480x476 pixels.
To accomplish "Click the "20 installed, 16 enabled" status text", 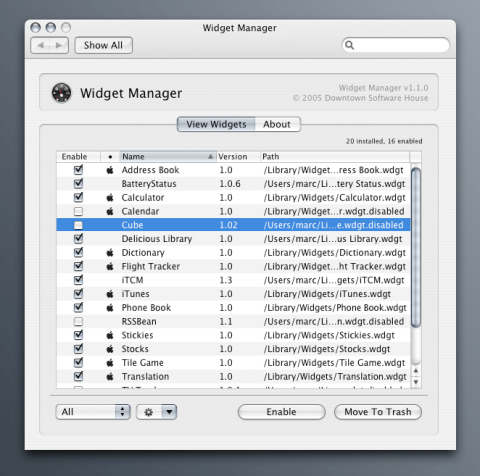I will tap(384, 141).
